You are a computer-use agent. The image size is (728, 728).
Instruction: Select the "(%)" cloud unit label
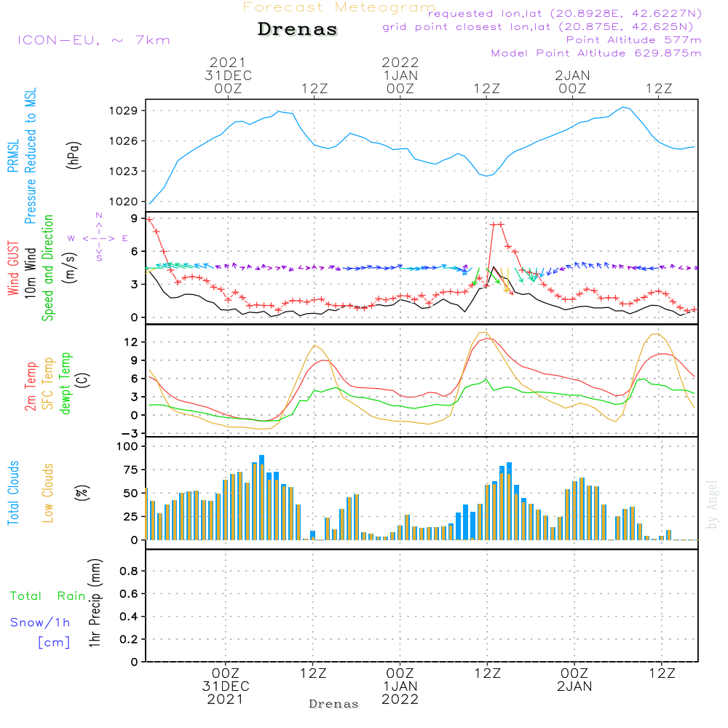point(82,493)
